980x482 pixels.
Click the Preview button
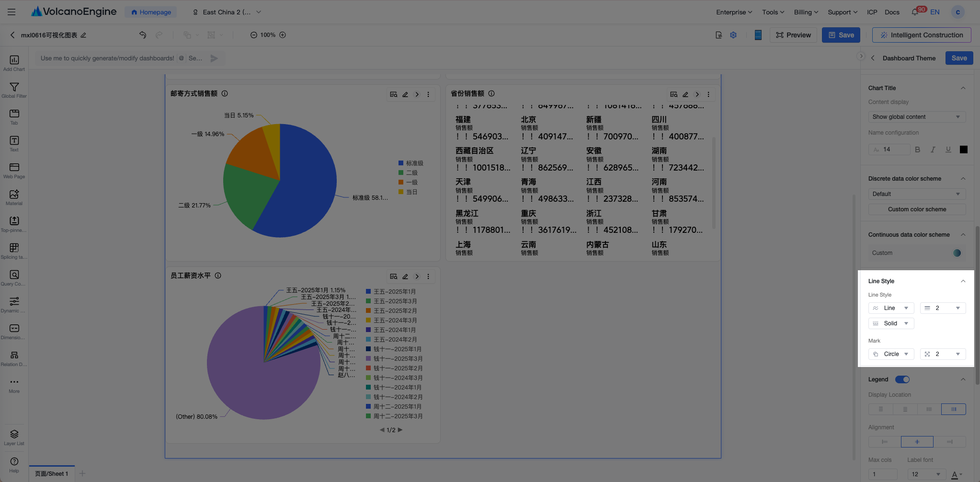point(793,35)
